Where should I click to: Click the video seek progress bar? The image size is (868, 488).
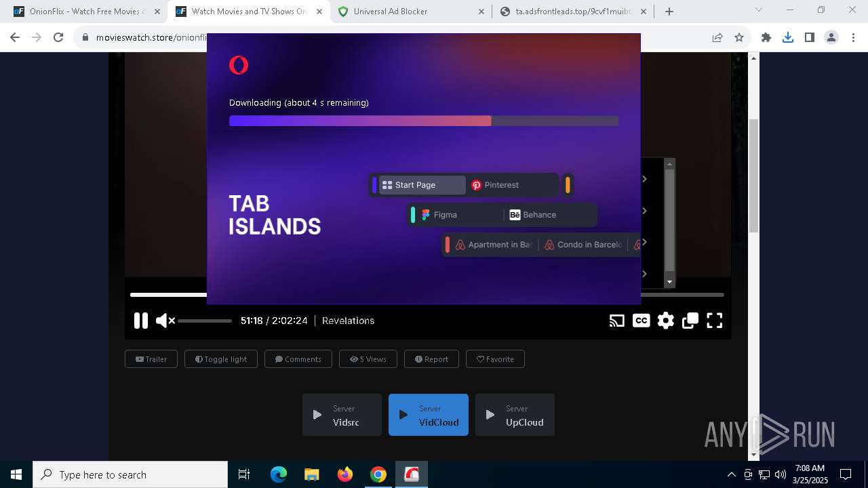click(427, 295)
